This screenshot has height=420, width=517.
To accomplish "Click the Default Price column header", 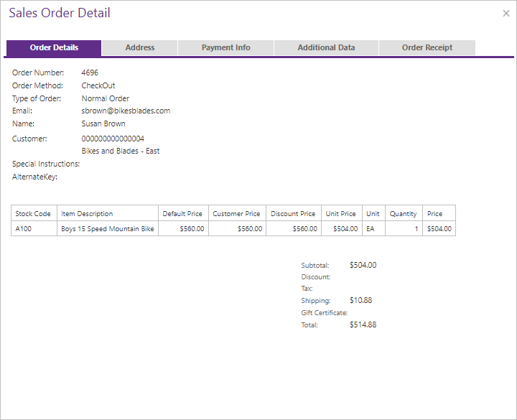I will (183, 214).
